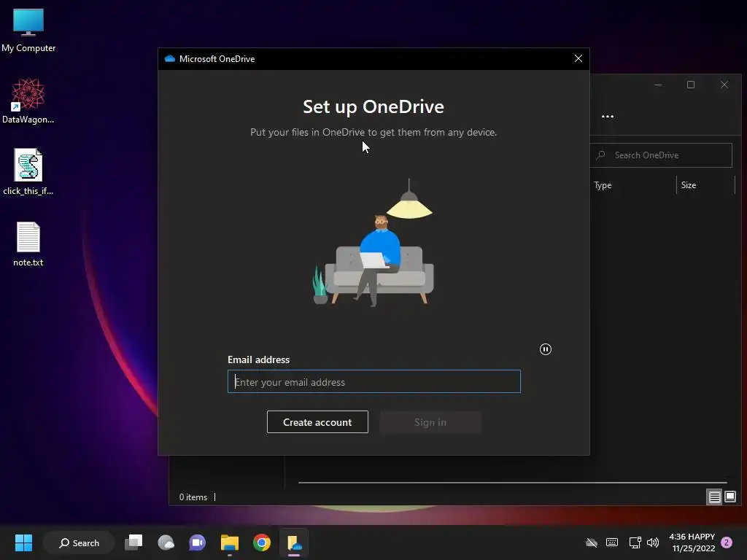Launch Google Chrome from the taskbar

(x=262, y=542)
